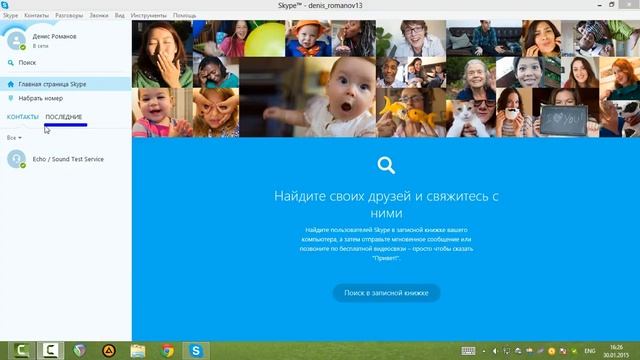Viewport: 640px width, 360px height.
Task: Click the baby in orange hat photo
Action: point(309,38)
